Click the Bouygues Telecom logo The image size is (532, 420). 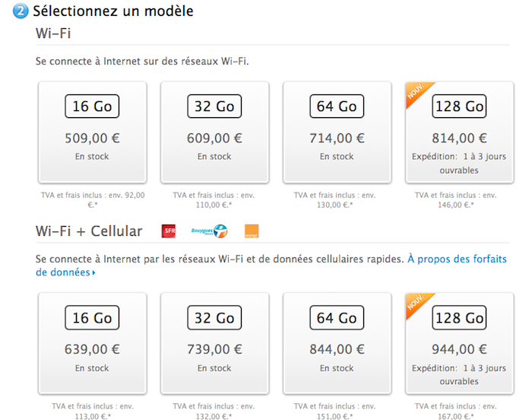(209, 231)
